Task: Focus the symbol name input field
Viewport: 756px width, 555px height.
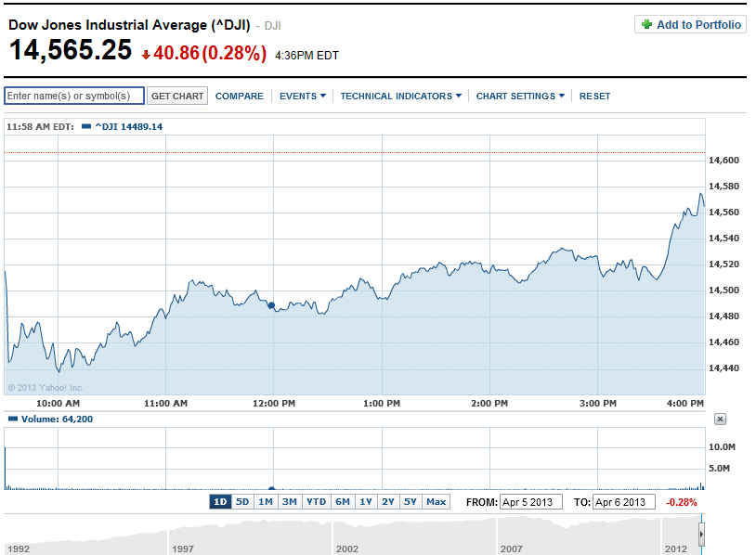Action: click(74, 96)
